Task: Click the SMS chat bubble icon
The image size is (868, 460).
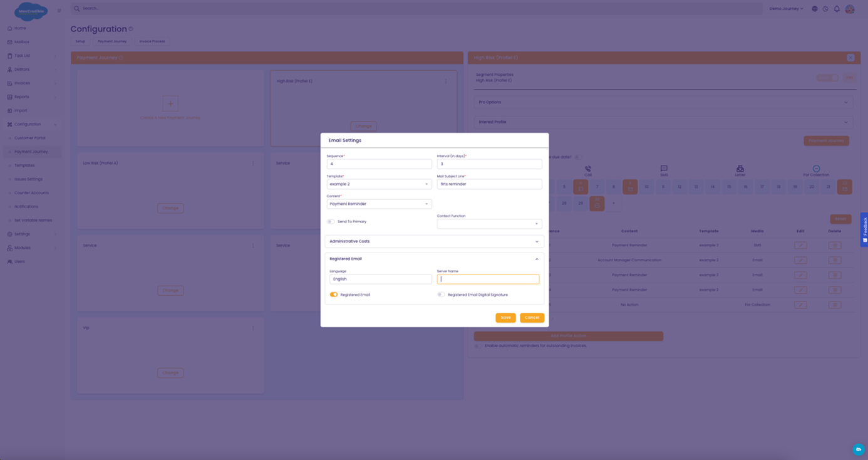Action: (664, 169)
